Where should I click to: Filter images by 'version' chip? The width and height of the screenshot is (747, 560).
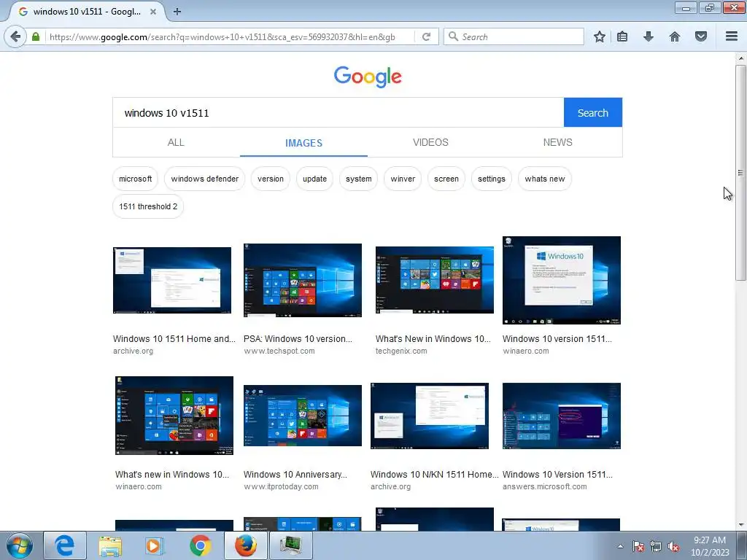coord(271,179)
